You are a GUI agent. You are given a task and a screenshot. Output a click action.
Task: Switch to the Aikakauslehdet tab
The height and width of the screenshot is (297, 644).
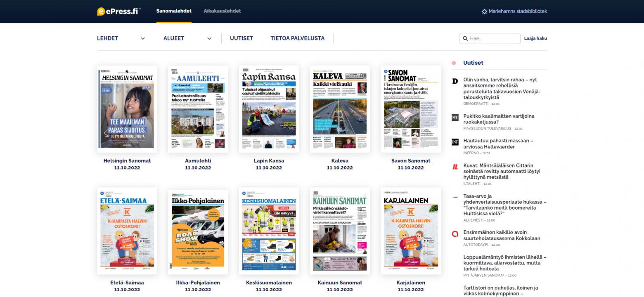coord(222,11)
